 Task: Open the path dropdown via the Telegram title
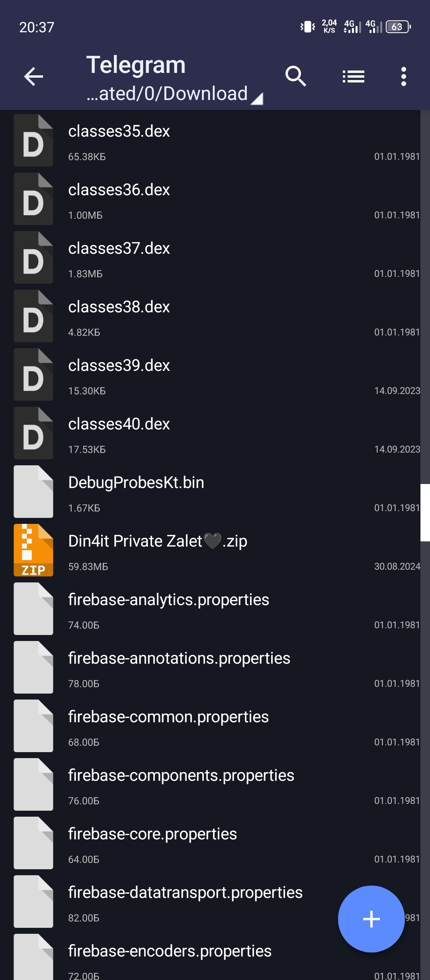136,65
